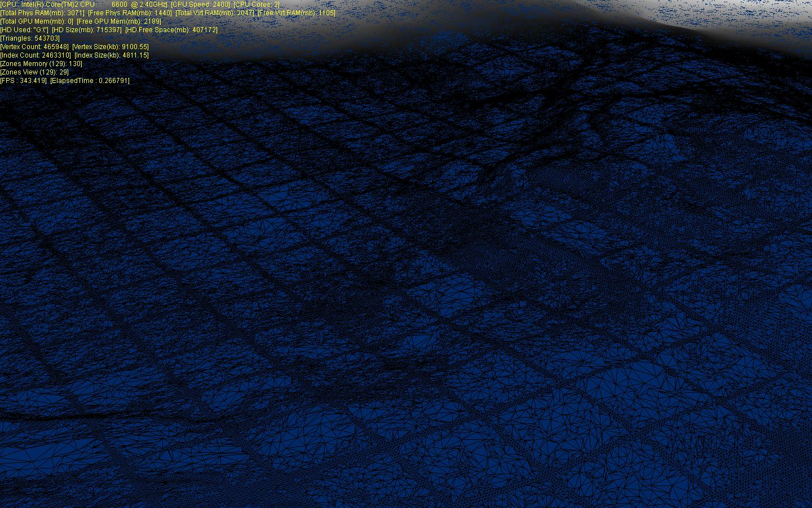This screenshot has height=508, width=812.
Task: Click the CPU Speed: 2400 readout
Action: [x=200, y=5]
